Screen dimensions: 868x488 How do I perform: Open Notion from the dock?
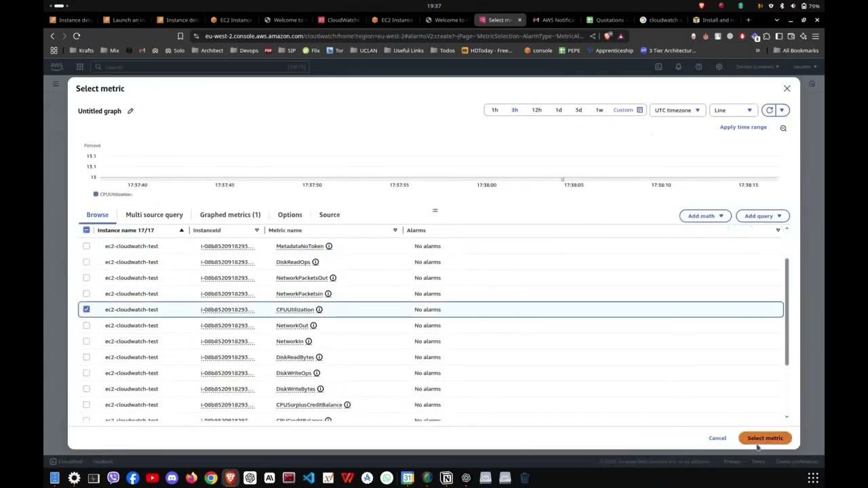point(446,478)
